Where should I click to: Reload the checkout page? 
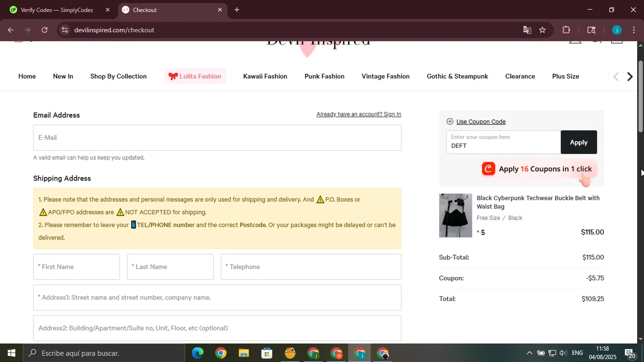(x=45, y=30)
